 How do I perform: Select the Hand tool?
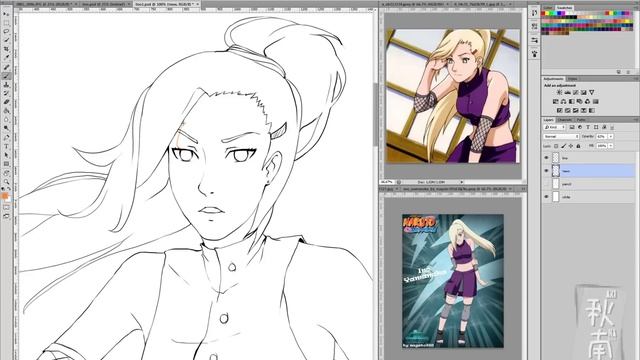pyautogui.click(x=6, y=173)
